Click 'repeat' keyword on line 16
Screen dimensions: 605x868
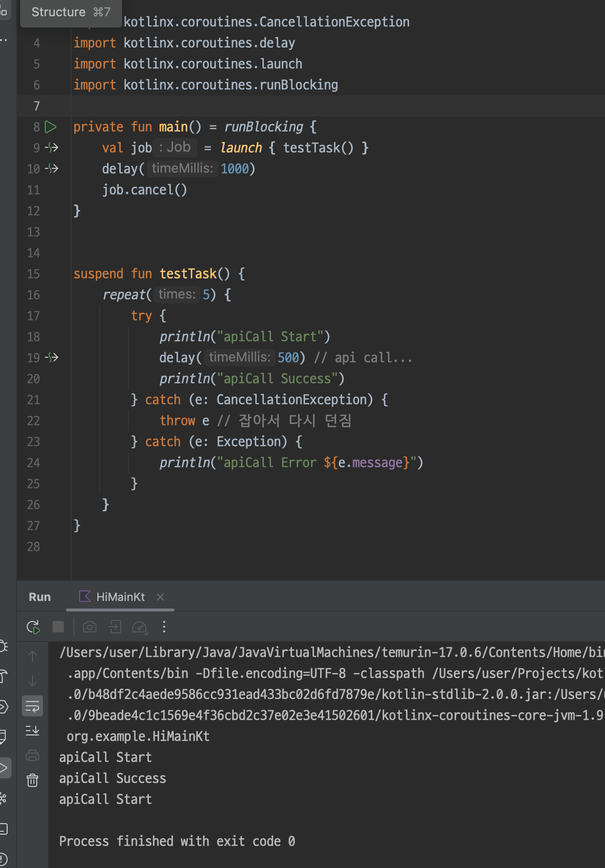point(124,295)
